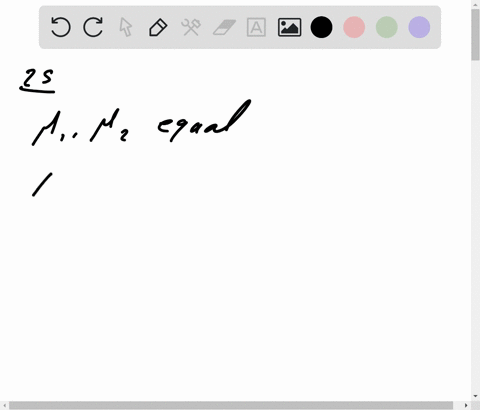Viewport: 480px width, 410px height.
Task: Click the scroll left arrow
Action: (x=4, y=405)
